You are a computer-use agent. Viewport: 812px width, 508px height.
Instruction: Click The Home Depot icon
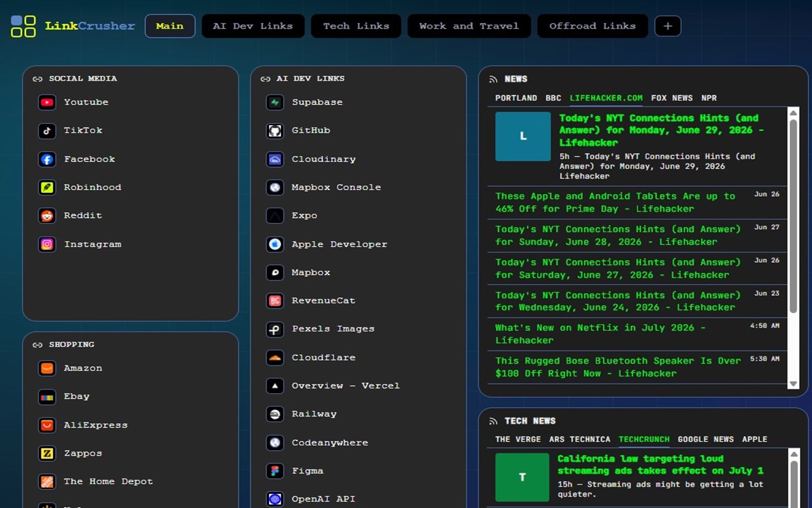tap(47, 482)
